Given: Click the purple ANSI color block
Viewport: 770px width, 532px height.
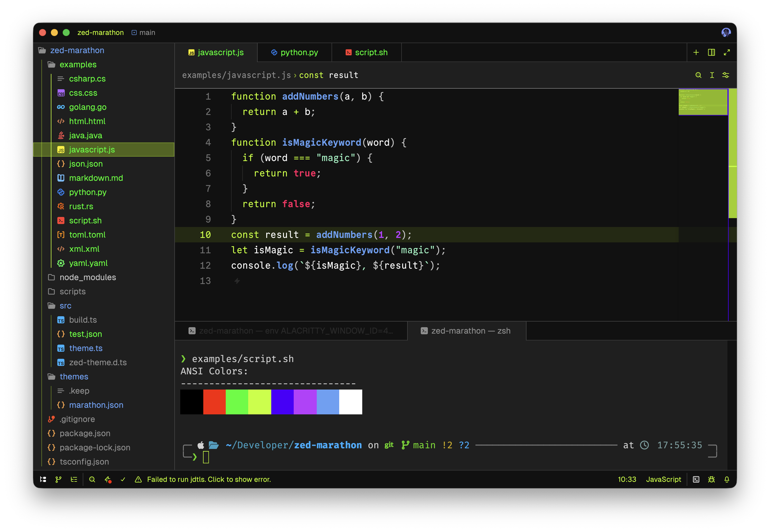Looking at the screenshot, I should [x=305, y=402].
